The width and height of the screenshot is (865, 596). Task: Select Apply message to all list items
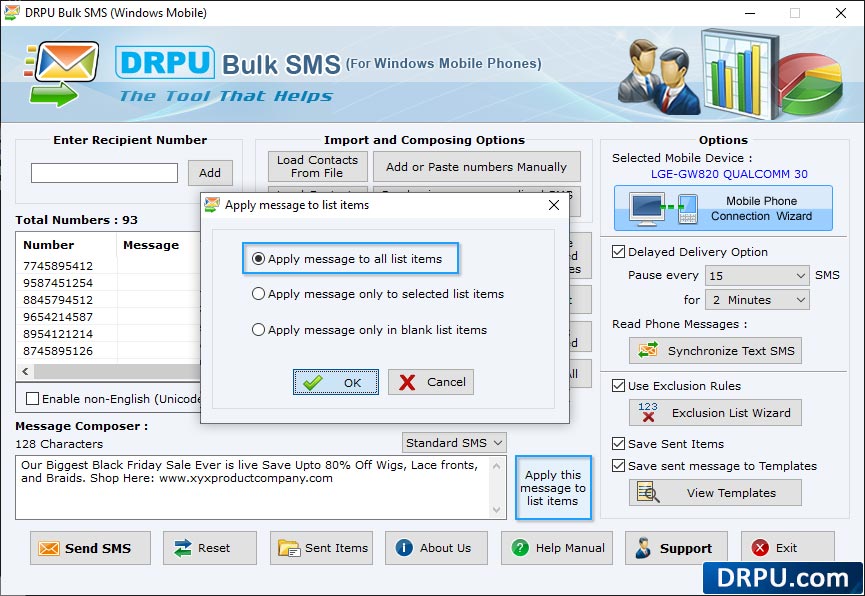click(x=346, y=259)
